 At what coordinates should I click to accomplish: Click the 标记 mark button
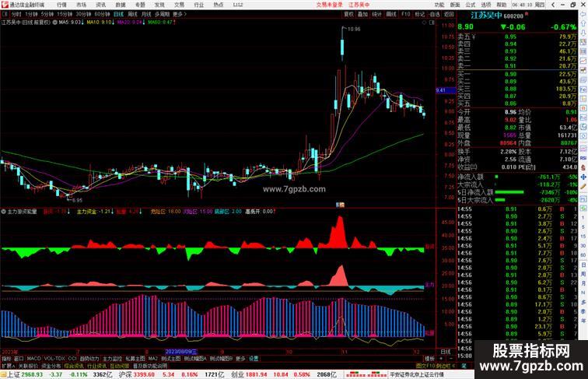click(x=420, y=14)
